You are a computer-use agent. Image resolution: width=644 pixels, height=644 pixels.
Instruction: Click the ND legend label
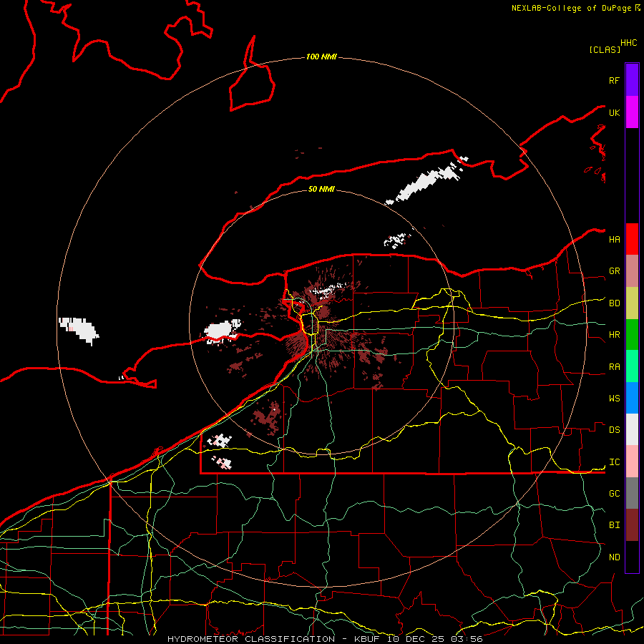[614, 557]
